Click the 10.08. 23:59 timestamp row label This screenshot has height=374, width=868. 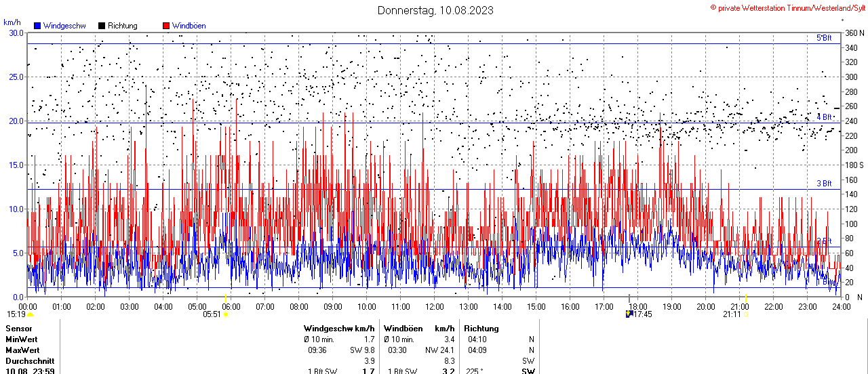pos(30,371)
